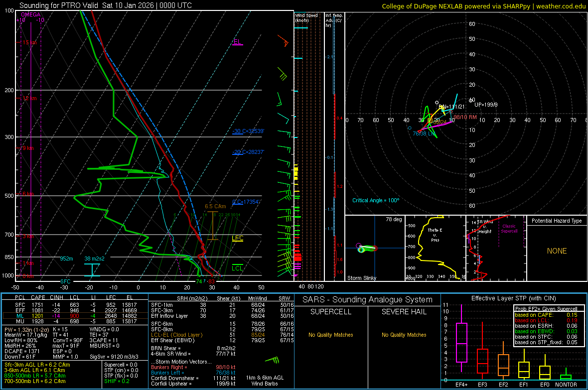The image size is (588, 390).
Task: Click the 0 C=17354' freezing level label
Action: [x=246, y=202]
